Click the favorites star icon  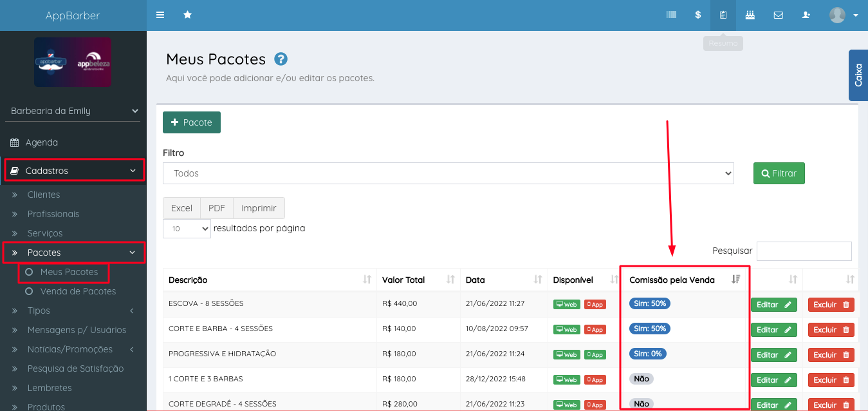187,15
